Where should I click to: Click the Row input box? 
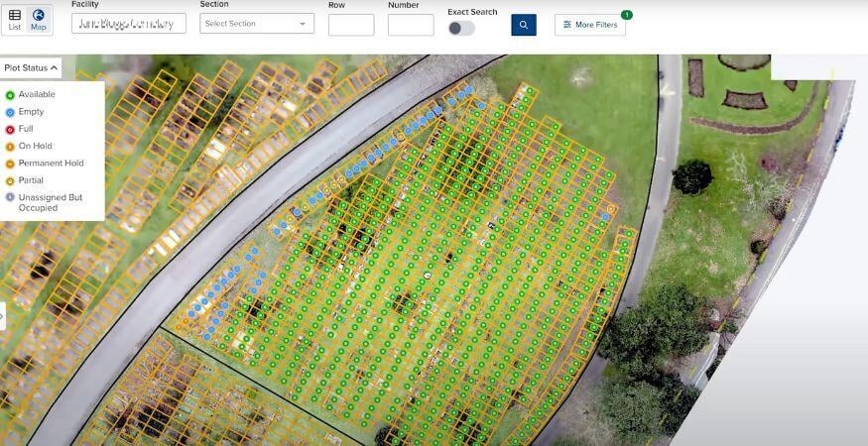351,25
